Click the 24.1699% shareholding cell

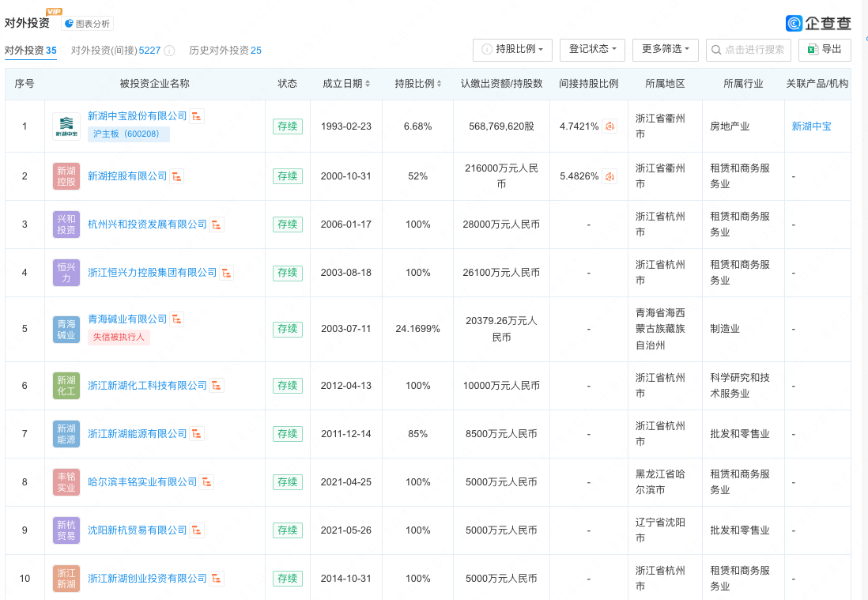(x=418, y=329)
